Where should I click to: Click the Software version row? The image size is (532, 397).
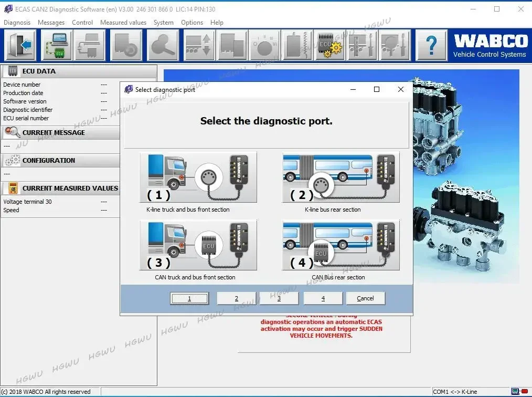click(55, 101)
